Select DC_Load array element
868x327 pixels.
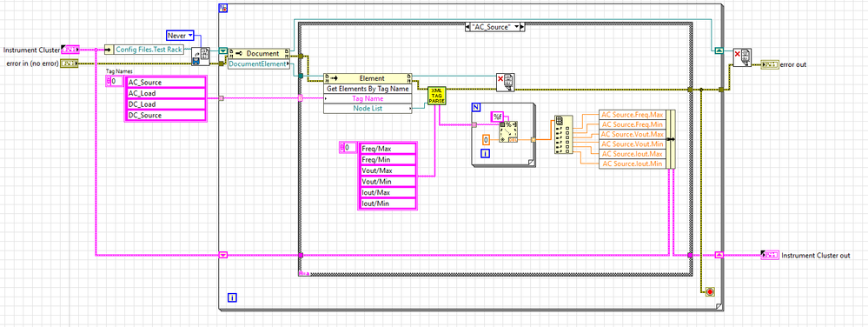click(165, 104)
